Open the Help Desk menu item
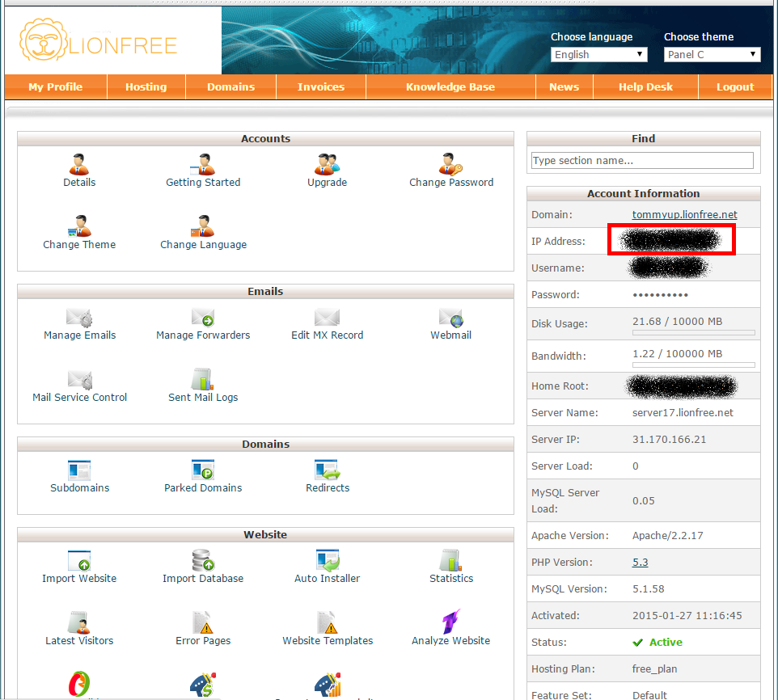This screenshot has width=778, height=700. pyautogui.click(x=645, y=86)
